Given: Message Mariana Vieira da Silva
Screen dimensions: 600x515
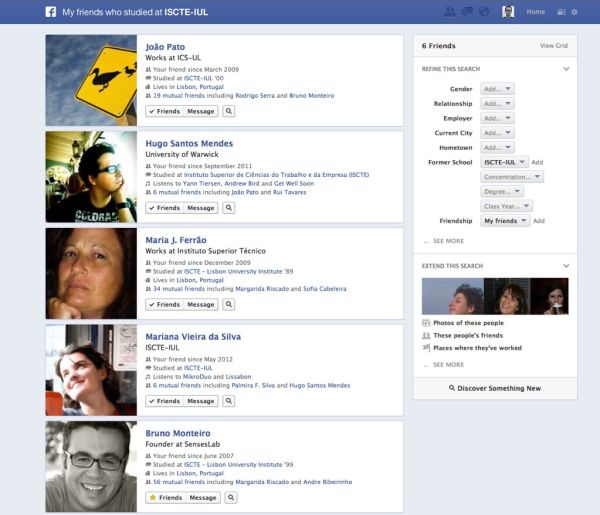Looking at the screenshot, I should tap(201, 401).
